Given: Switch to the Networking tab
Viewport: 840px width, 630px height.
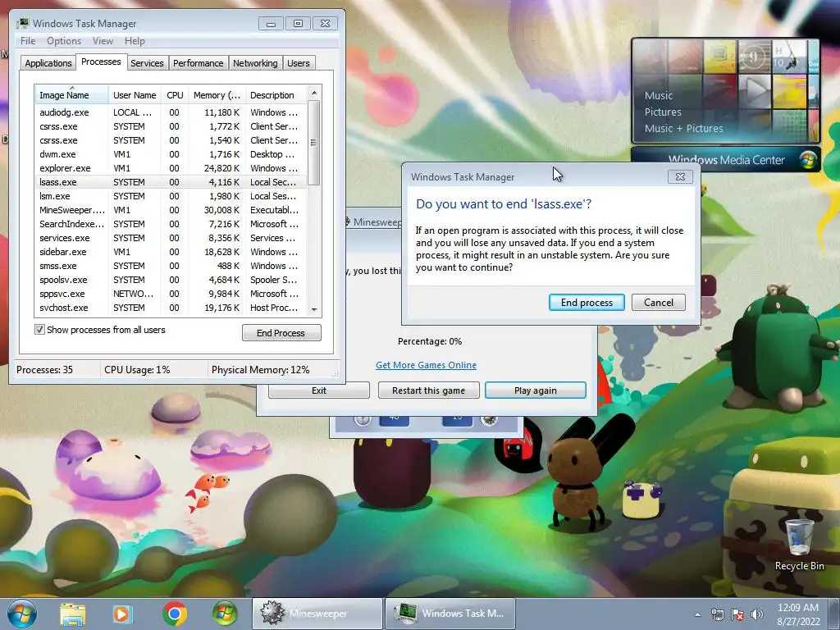Looking at the screenshot, I should (x=255, y=63).
